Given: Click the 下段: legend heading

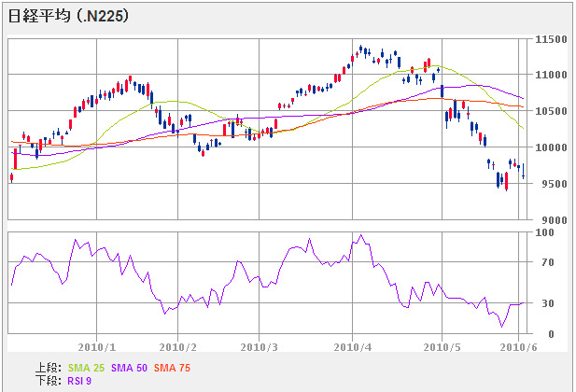Looking at the screenshot, I should point(49,381).
